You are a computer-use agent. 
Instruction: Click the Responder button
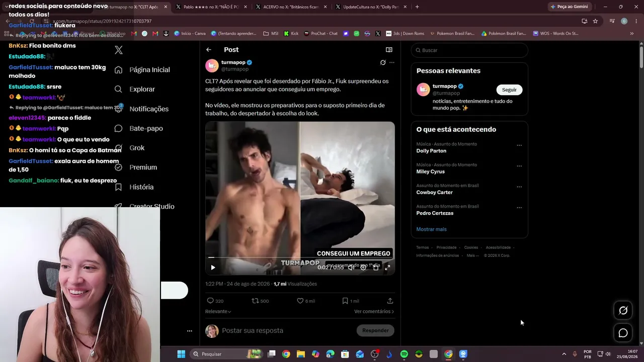[x=375, y=330]
